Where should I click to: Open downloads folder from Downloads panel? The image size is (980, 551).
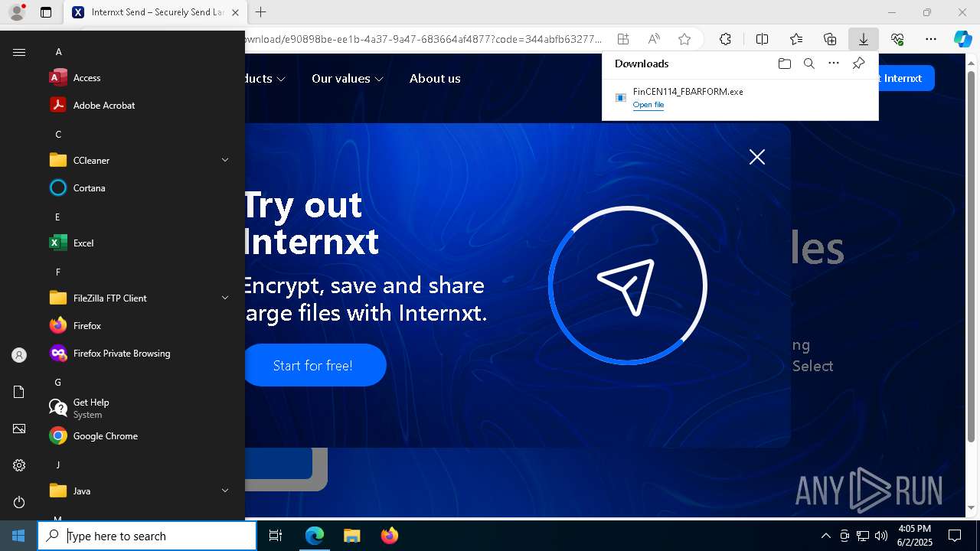(784, 64)
